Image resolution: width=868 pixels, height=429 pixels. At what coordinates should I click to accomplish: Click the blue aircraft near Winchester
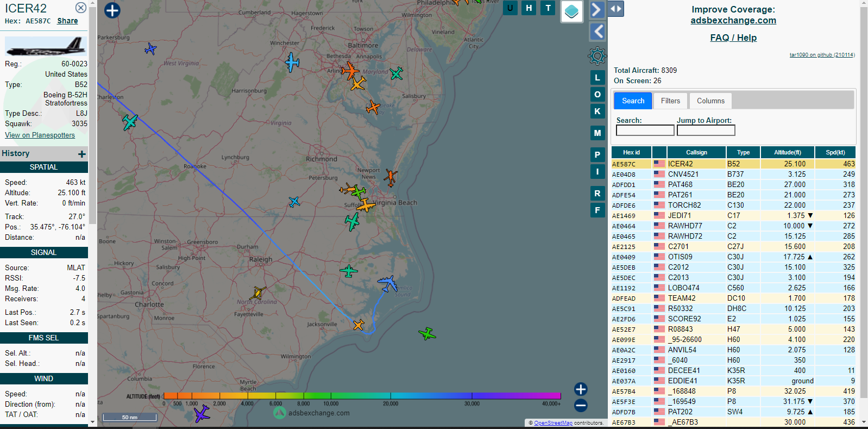(292, 62)
